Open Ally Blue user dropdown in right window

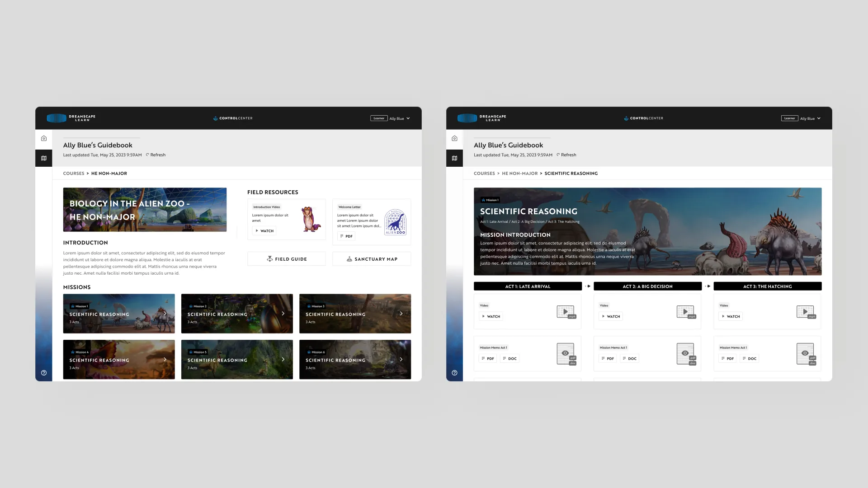pyautogui.click(x=810, y=118)
